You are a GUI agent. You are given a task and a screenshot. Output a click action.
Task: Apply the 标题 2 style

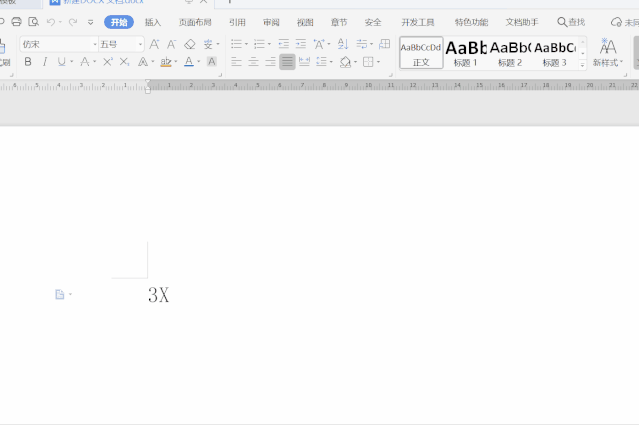point(510,53)
